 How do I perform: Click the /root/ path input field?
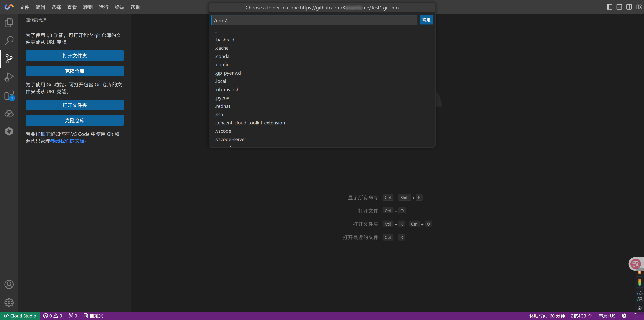[x=314, y=20]
